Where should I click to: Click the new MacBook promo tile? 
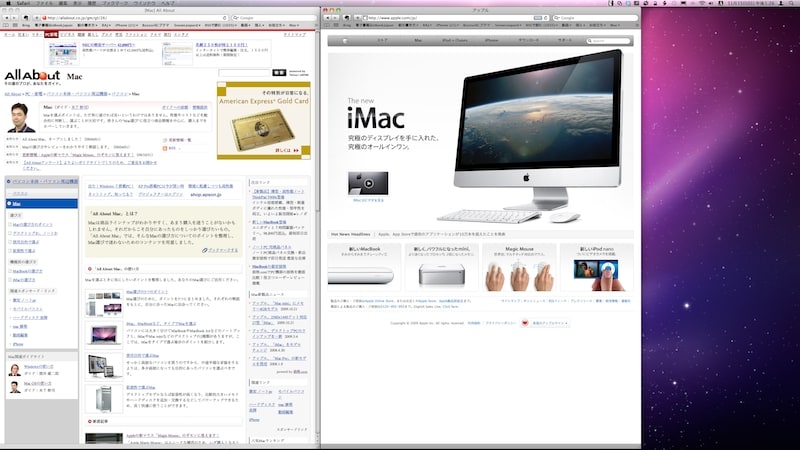363,267
